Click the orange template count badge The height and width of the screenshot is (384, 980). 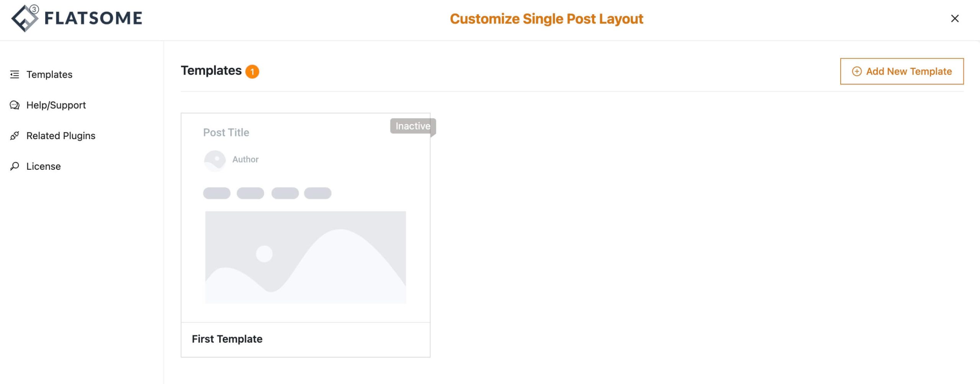click(x=252, y=72)
